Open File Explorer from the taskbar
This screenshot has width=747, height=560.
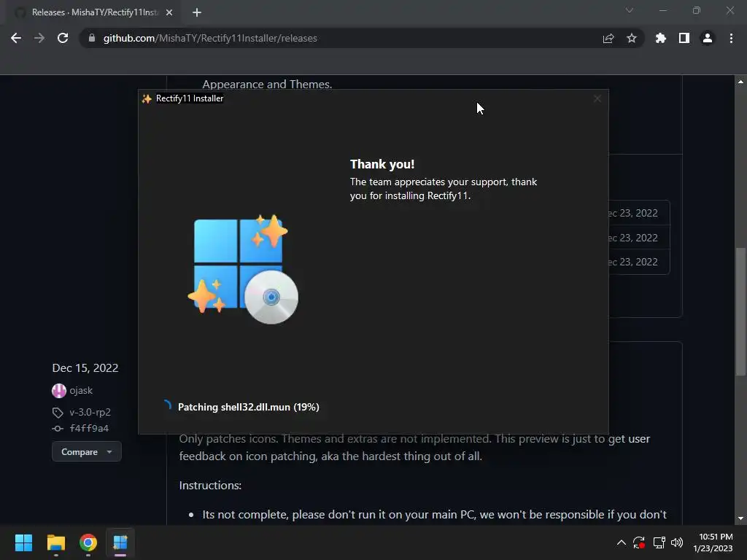(x=55, y=542)
